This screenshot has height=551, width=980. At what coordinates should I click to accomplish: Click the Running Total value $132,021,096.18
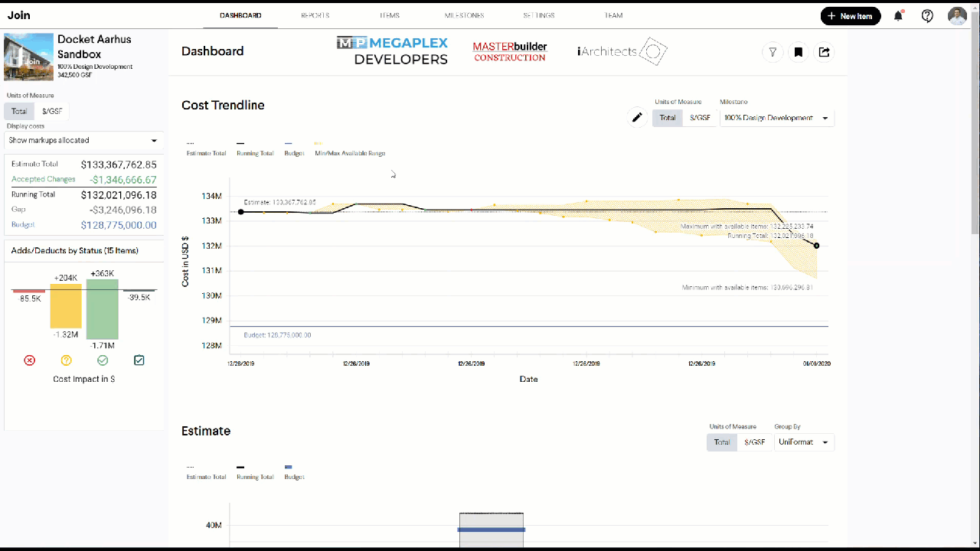[x=119, y=195]
